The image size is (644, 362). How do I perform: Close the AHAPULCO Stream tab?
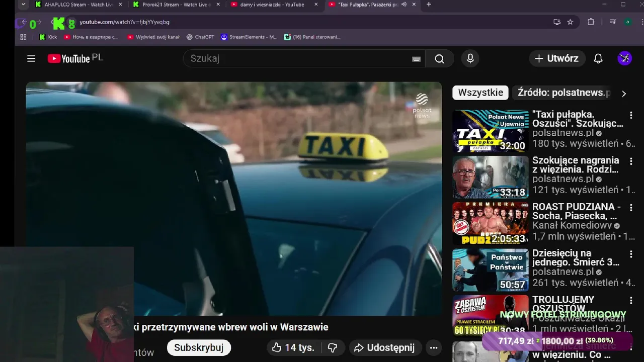tap(120, 5)
